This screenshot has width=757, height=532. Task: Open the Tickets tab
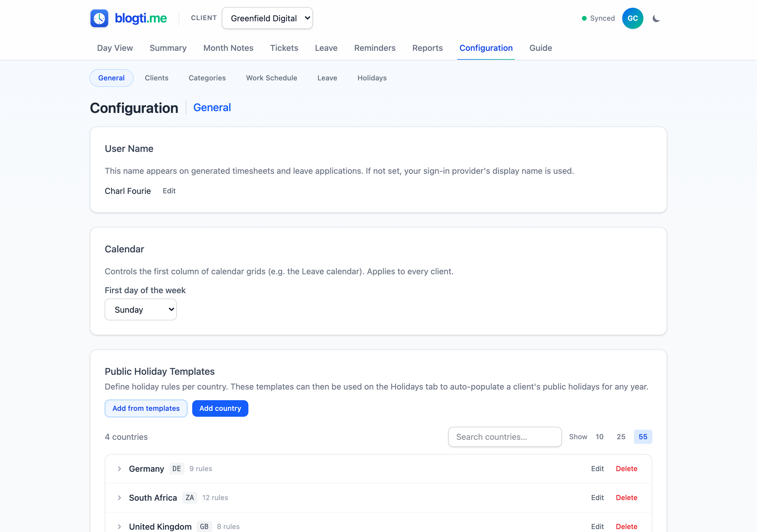click(284, 48)
